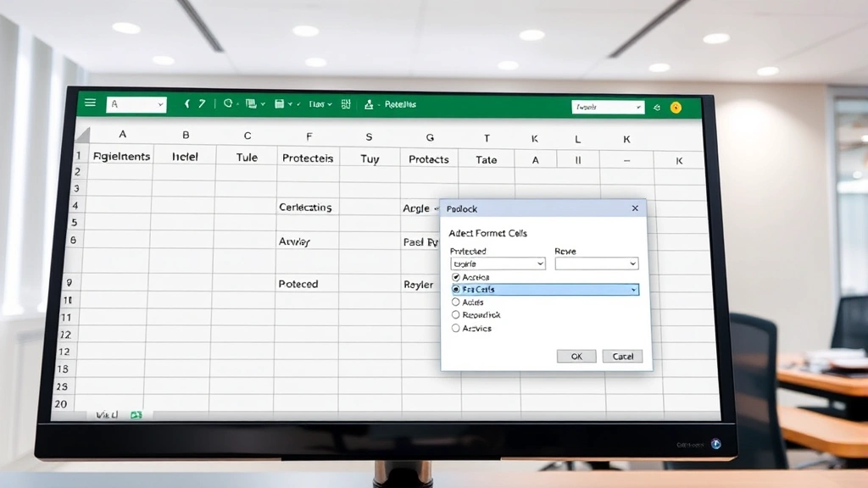The width and height of the screenshot is (868, 488).
Task: Open the Tias menu in the toolbar
Action: 320,104
